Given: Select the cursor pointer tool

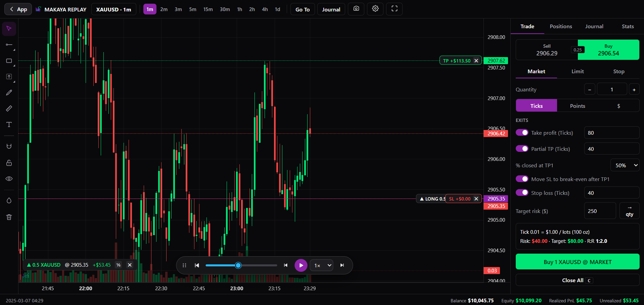Looking at the screenshot, I should (9, 29).
